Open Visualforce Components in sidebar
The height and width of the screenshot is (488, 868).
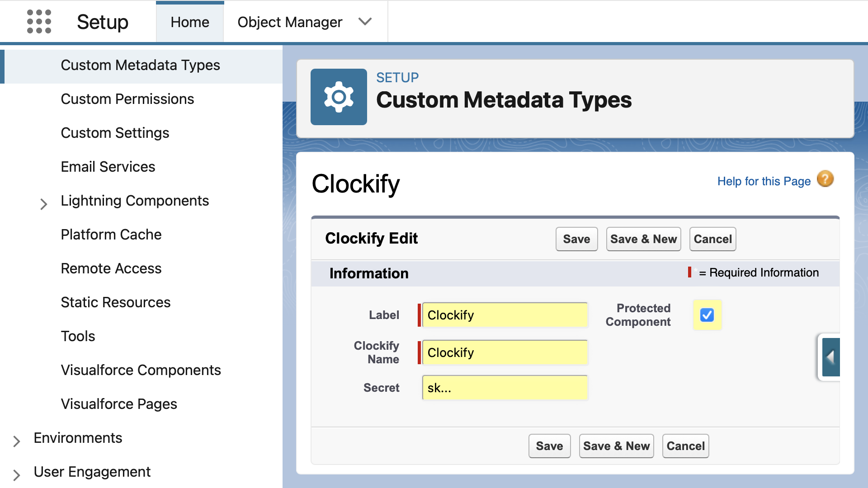tap(141, 370)
